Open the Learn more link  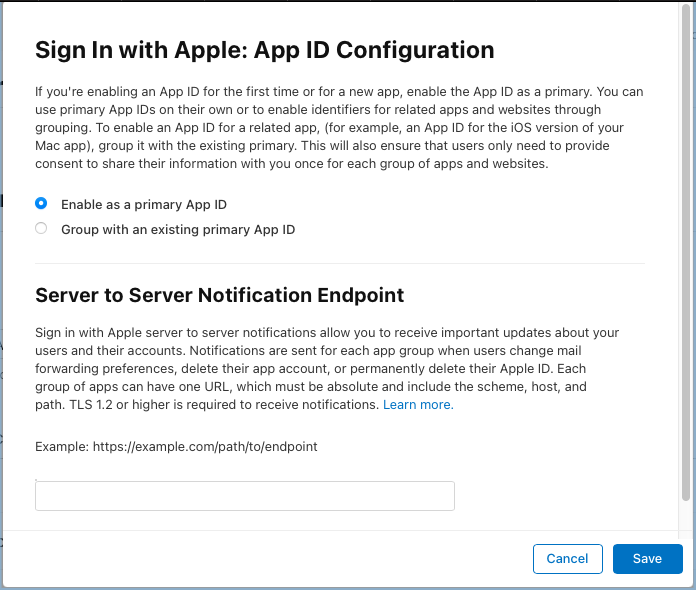pos(418,404)
